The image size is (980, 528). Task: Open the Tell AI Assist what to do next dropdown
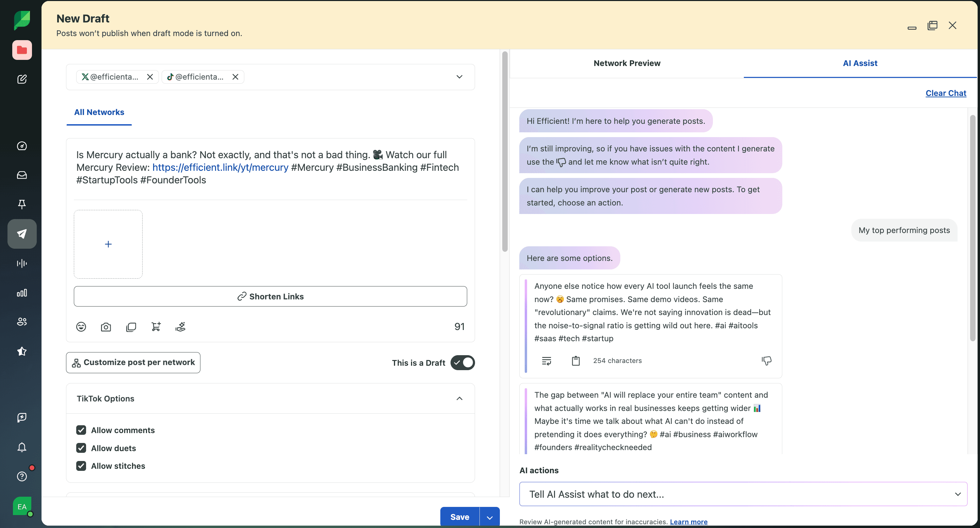743,494
